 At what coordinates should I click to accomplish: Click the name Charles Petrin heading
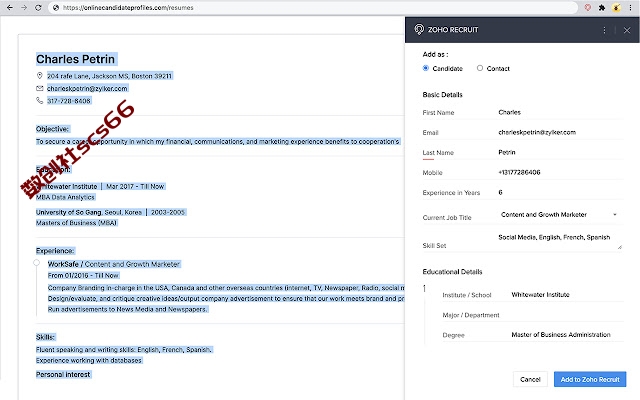pyautogui.click(x=76, y=59)
